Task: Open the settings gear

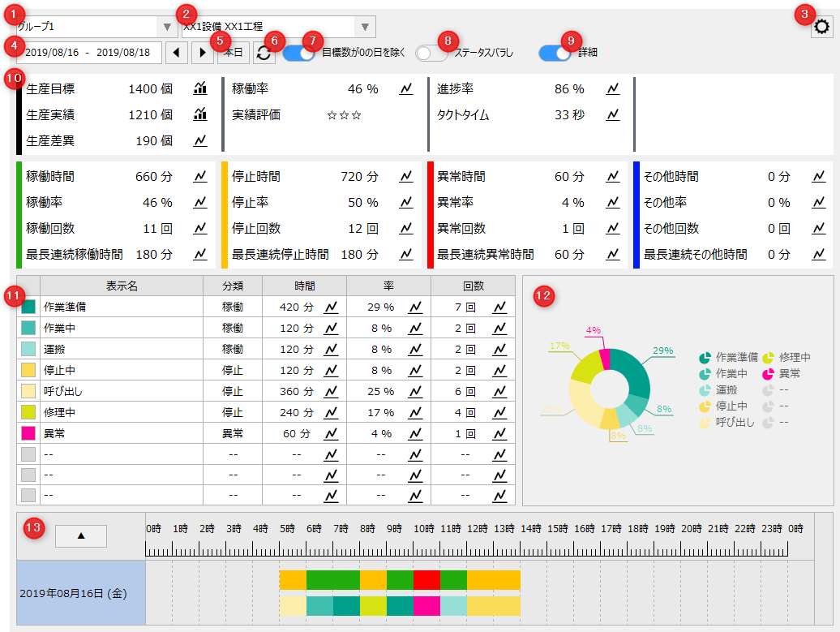Action: [x=822, y=27]
